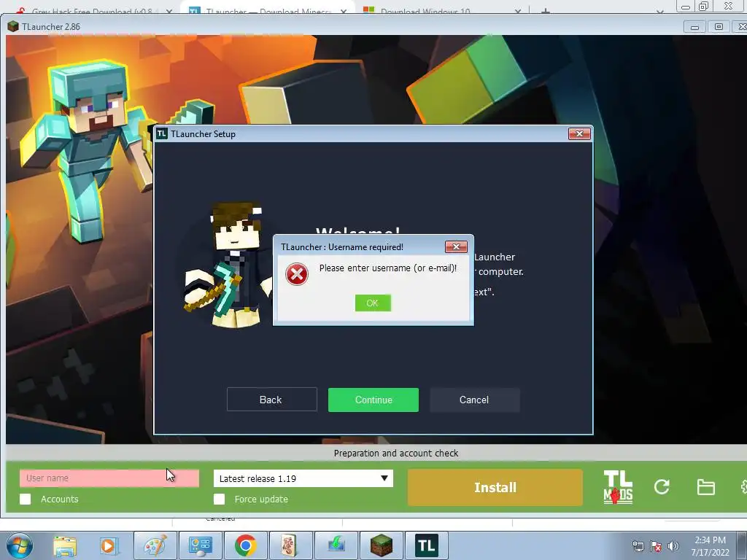The height and width of the screenshot is (560, 747).
Task: Open the browser tab search chevron
Action: point(659,11)
